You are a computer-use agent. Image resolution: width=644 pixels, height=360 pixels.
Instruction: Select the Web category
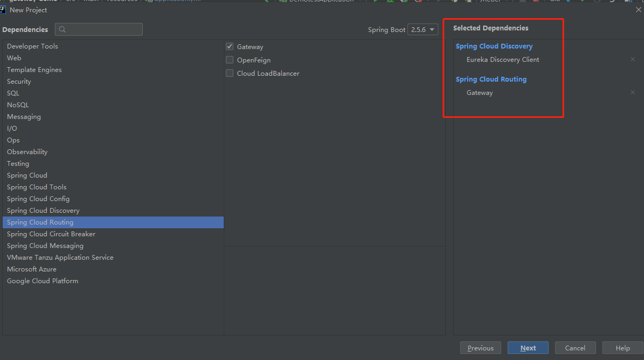click(113, 58)
